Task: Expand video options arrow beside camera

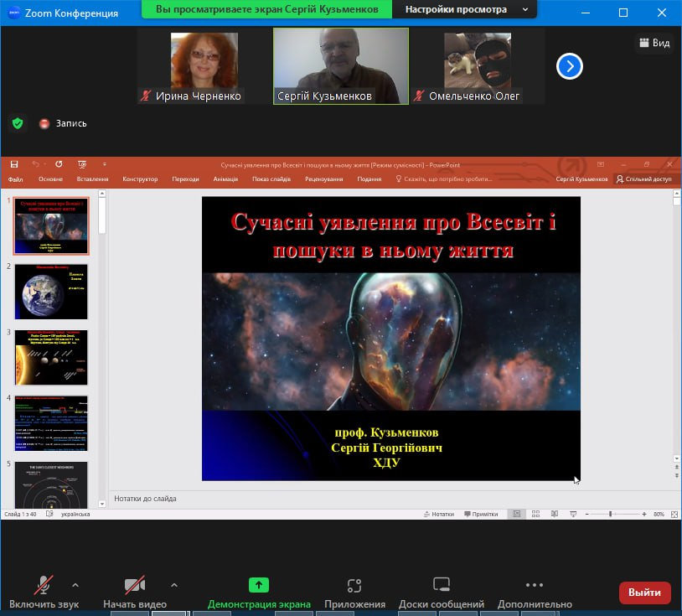Action: point(174,586)
